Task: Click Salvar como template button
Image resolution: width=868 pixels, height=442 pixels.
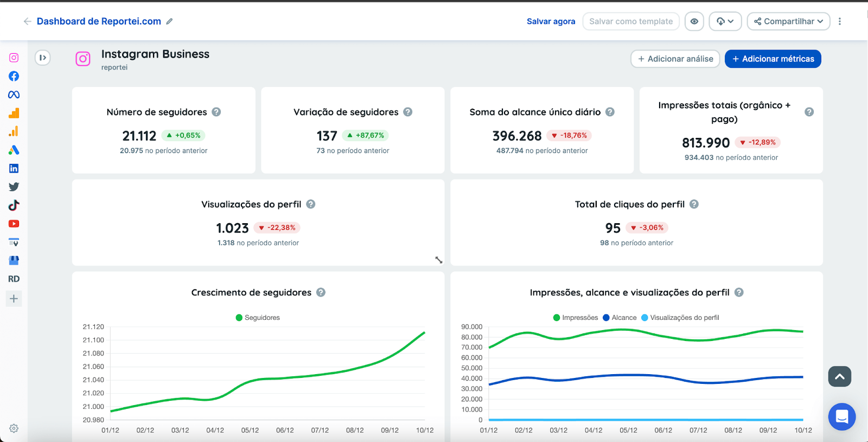Action: pyautogui.click(x=631, y=21)
